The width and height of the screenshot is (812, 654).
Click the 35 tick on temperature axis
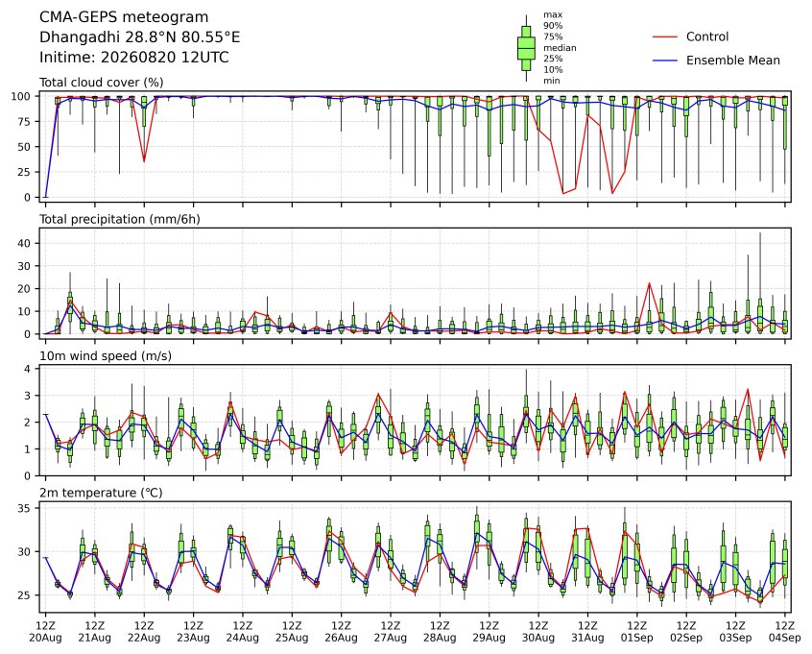click(x=25, y=508)
